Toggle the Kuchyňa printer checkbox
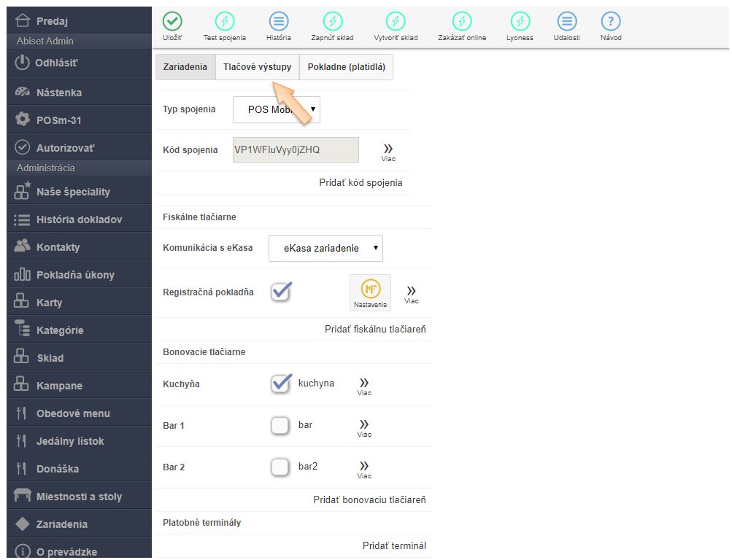 280,384
